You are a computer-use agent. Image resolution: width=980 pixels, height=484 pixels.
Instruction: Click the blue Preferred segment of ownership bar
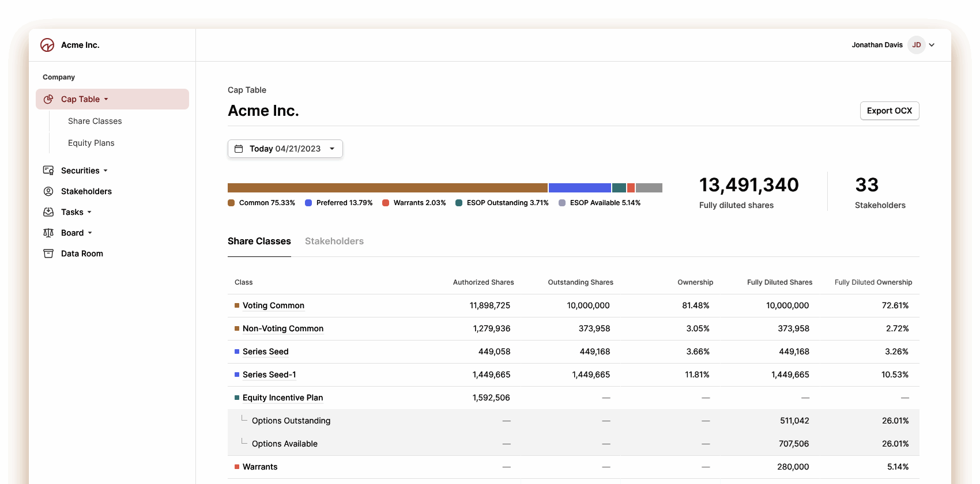click(580, 188)
